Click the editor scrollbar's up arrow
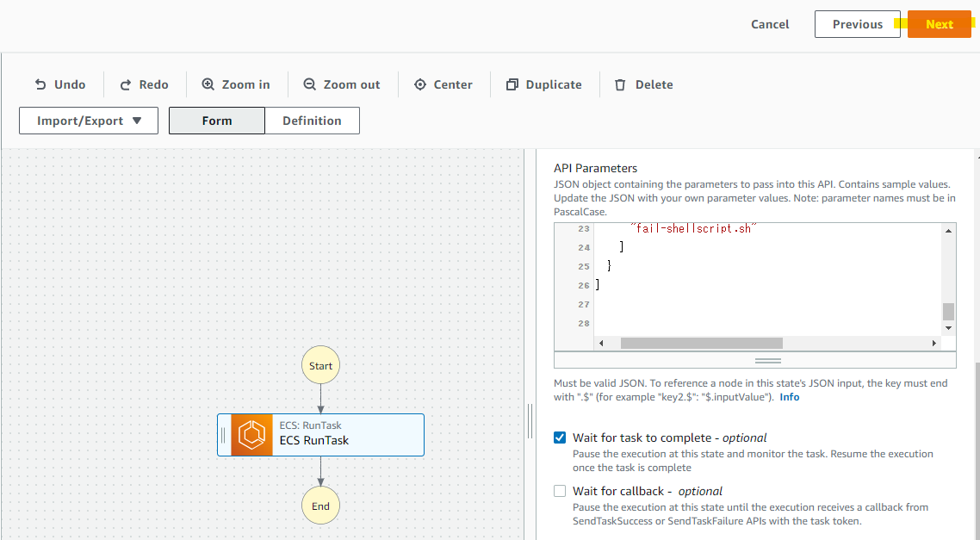Viewport: 980px width, 540px height. 948,229
